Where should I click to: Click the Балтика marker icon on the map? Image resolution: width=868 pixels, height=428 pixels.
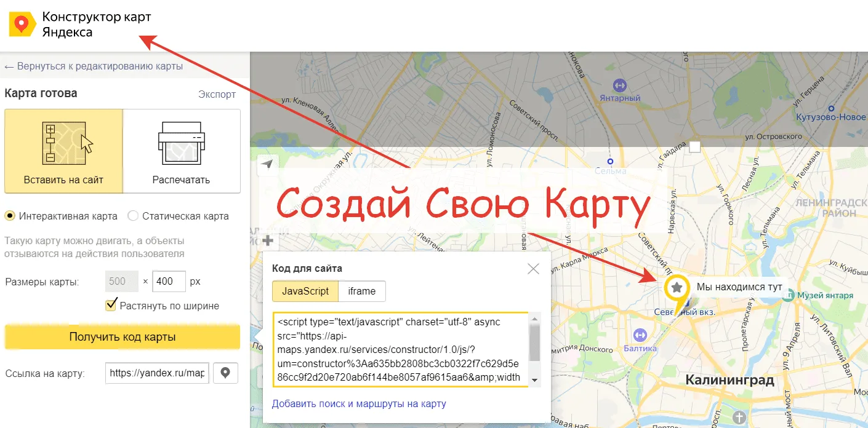[x=640, y=335]
